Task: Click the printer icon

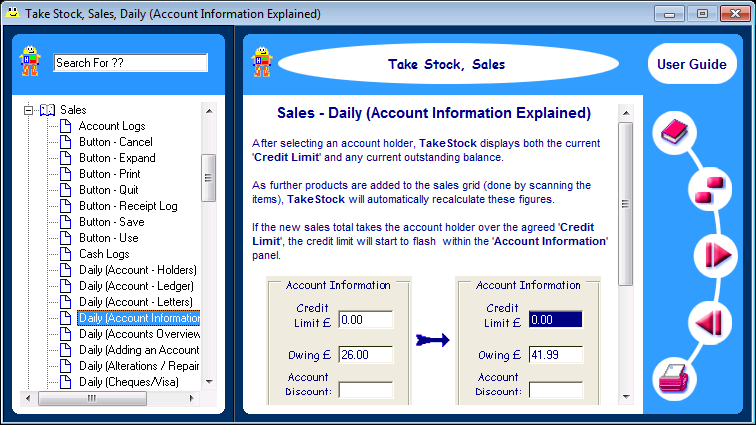Action: coord(674,378)
